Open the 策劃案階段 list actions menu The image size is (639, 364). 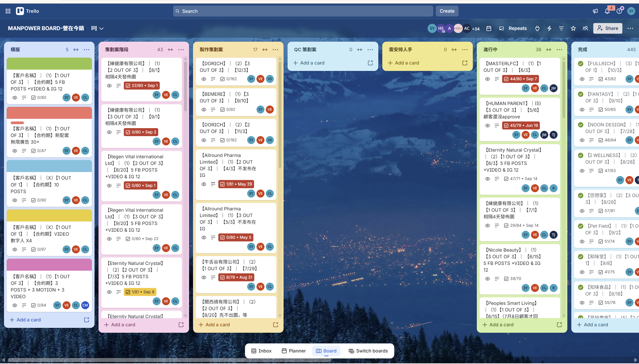point(181,49)
